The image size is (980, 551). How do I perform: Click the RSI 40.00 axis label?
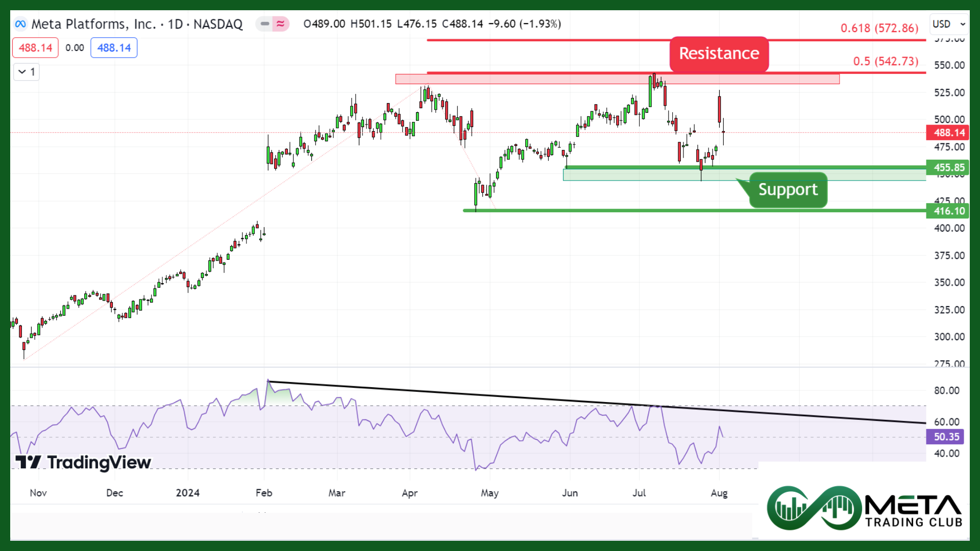(947, 453)
